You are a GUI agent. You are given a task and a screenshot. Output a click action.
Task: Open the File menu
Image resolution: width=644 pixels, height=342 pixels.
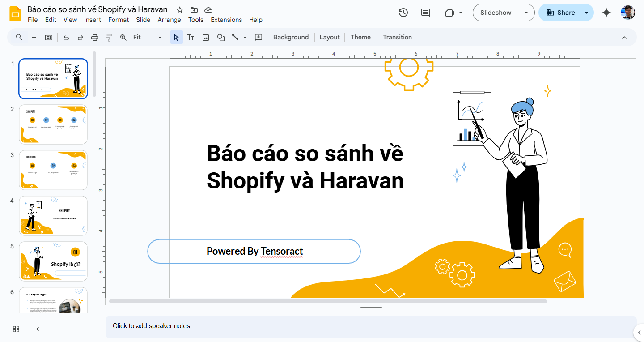(33, 20)
